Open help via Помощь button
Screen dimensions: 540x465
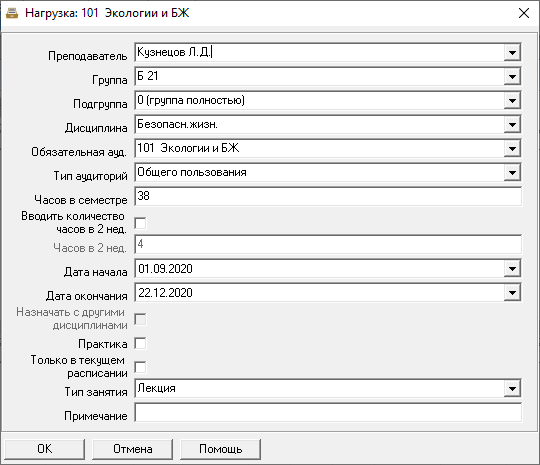pyautogui.click(x=220, y=449)
